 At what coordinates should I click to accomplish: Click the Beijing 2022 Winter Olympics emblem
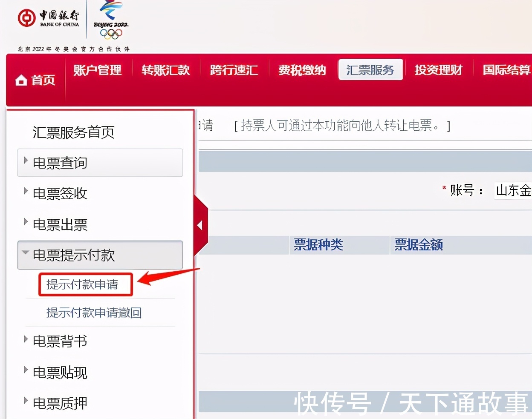[110, 20]
